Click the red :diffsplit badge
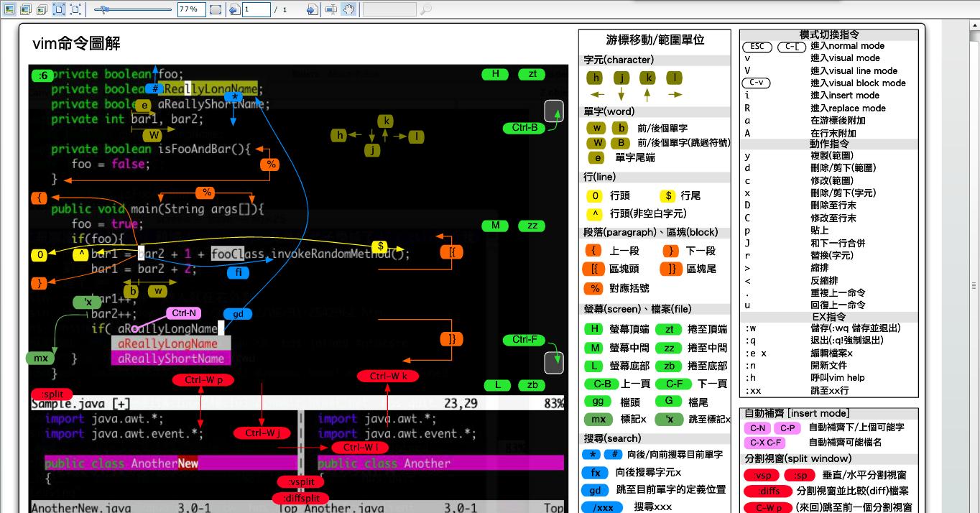This screenshot has width=980, height=513. pos(300,498)
